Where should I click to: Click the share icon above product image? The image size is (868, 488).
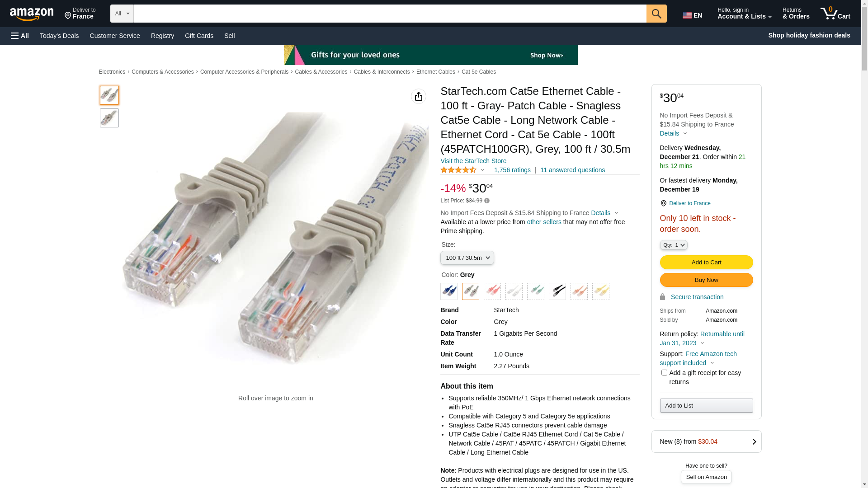coord(419,96)
